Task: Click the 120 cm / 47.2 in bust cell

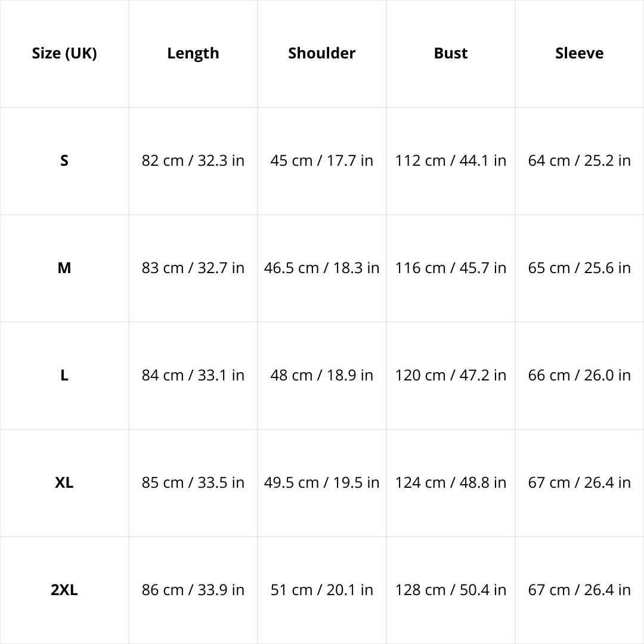Action: (451, 375)
